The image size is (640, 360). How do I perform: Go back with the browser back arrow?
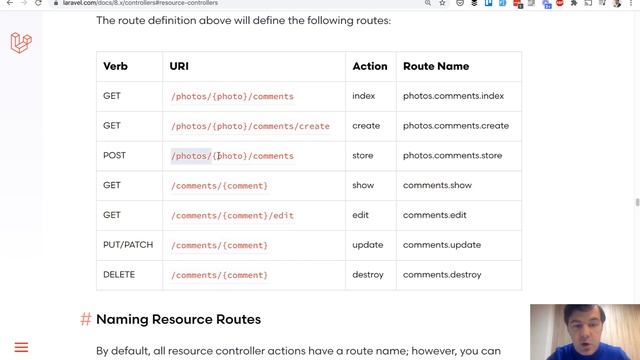(x=9, y=3)
